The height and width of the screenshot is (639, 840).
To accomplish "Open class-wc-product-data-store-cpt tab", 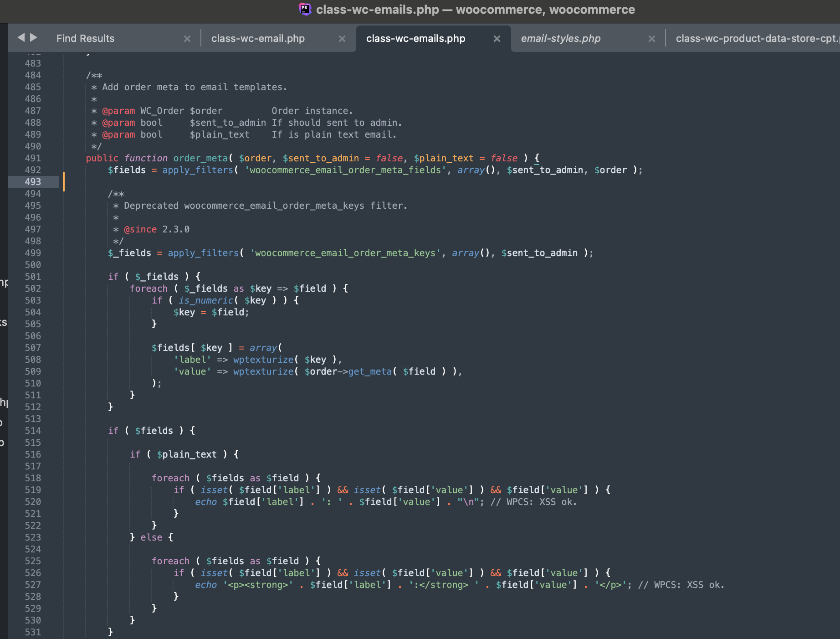I will click(x=757, y=38).
